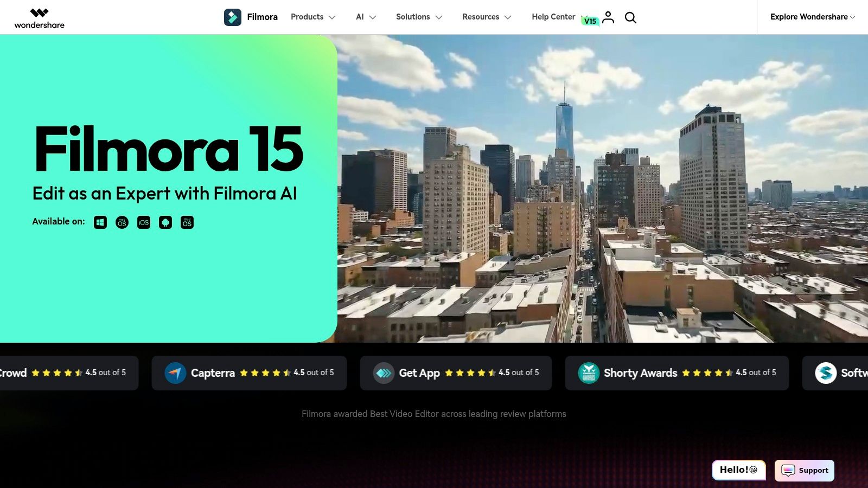
Task: Open the Capterra rating card
Action: click(249, 373)
